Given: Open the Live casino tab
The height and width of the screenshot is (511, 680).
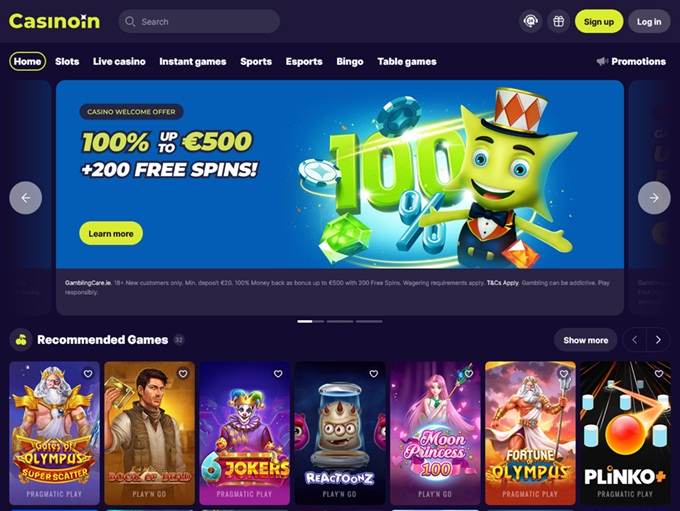Looking at the screenshot, I should [119, 62].
